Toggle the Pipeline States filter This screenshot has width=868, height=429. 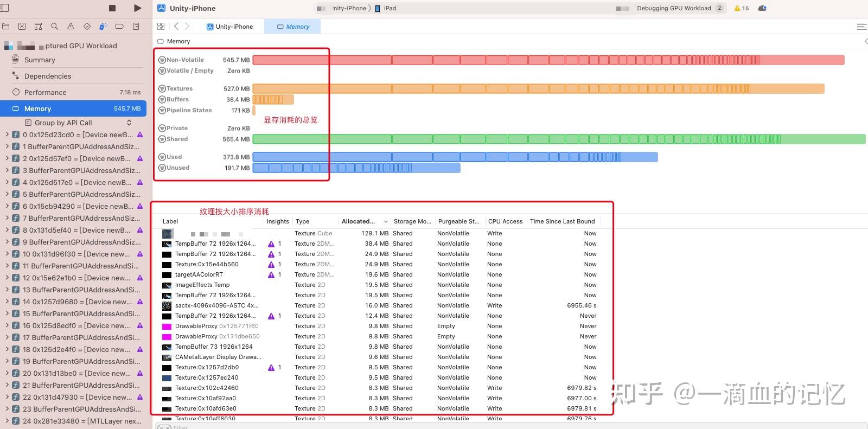click(162, 111)
